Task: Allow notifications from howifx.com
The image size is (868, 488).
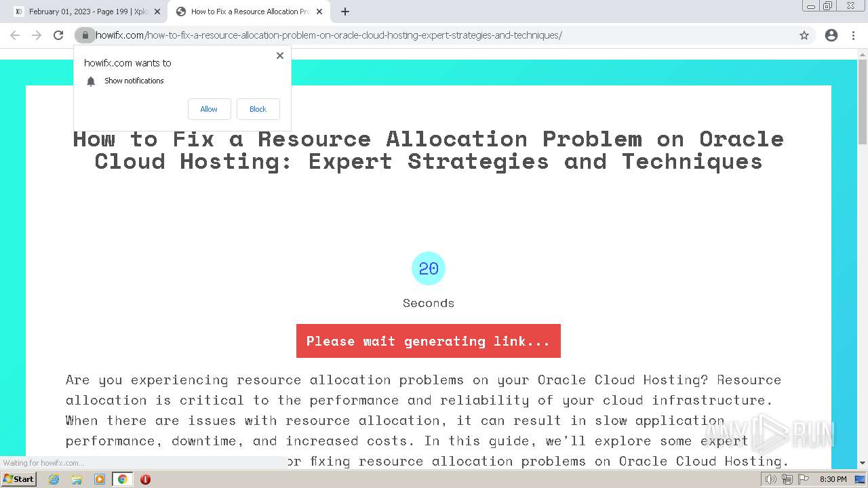Action: click(209, 109)
